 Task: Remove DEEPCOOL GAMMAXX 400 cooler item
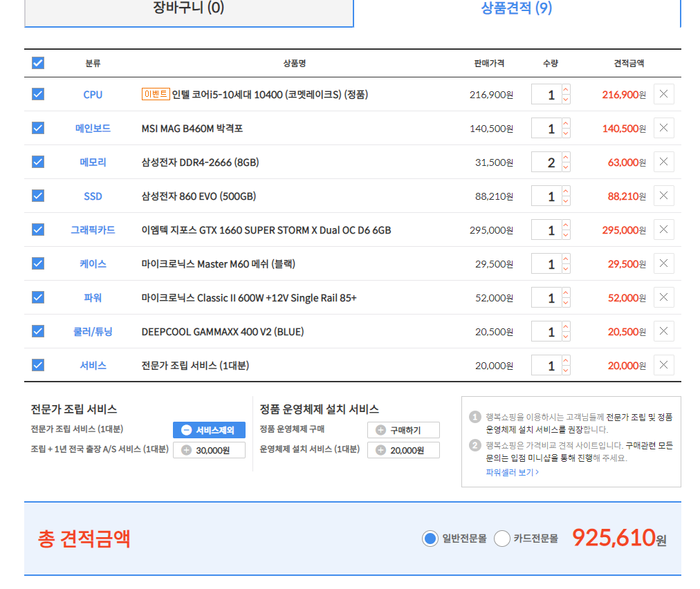pos(663,331)
